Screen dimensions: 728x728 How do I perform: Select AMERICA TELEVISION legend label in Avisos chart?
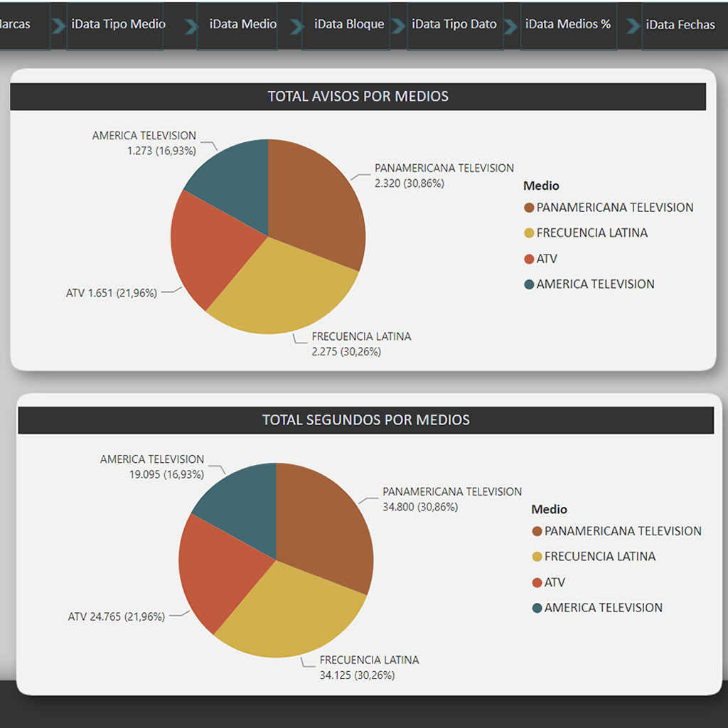click(x=595, y=284)
